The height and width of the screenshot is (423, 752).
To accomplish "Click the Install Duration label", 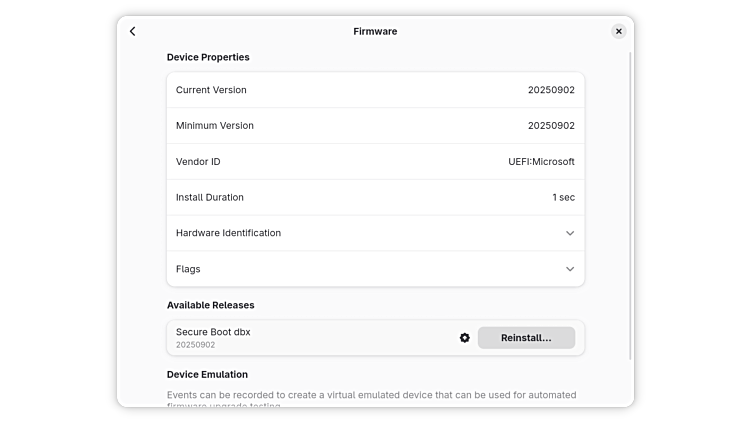I will tap(210, 198).
